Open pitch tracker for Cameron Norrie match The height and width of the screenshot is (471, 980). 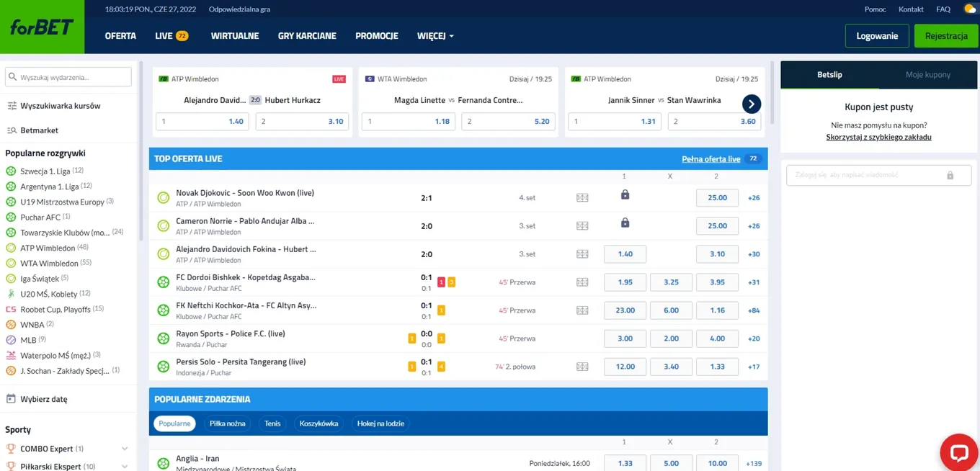pyautogui.click(x=582, y=225)
